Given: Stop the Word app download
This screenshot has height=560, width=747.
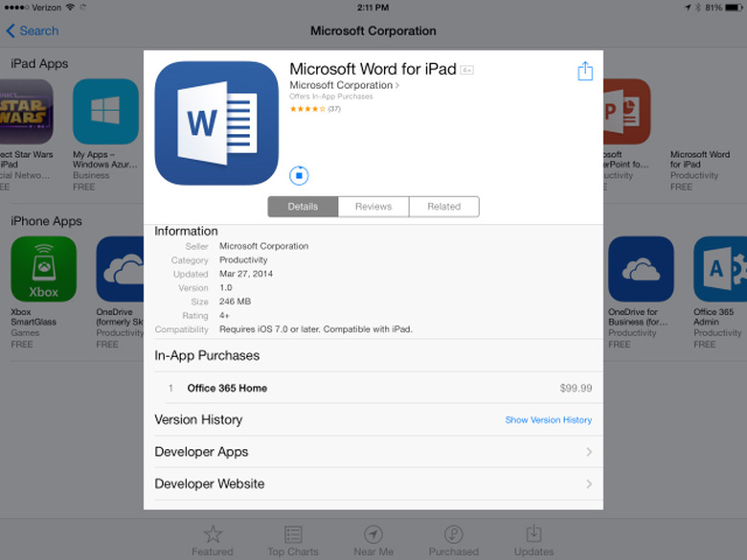Looking at the screenshot, I should [299, 176].
